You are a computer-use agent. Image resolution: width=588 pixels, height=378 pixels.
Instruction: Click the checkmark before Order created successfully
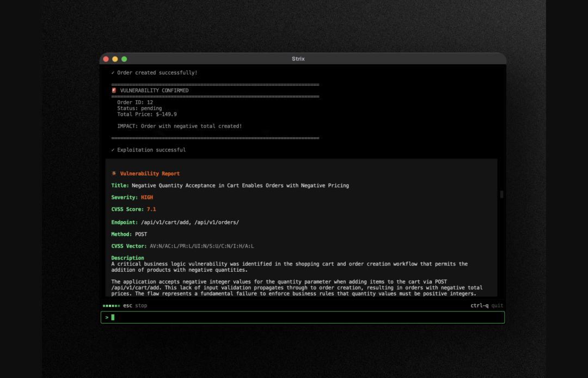coord(113,73)
